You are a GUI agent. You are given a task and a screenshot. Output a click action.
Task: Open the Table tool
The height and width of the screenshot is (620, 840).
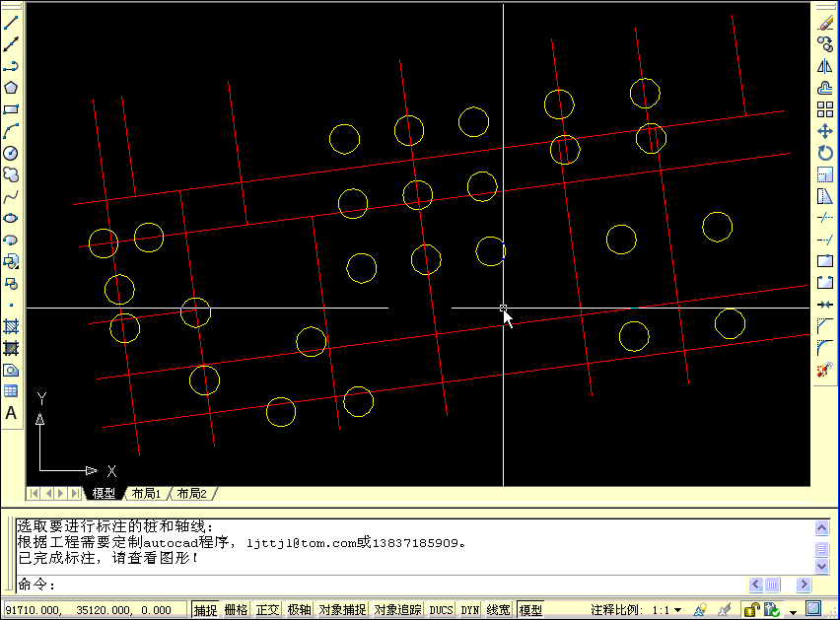click(x=11, y=391)
